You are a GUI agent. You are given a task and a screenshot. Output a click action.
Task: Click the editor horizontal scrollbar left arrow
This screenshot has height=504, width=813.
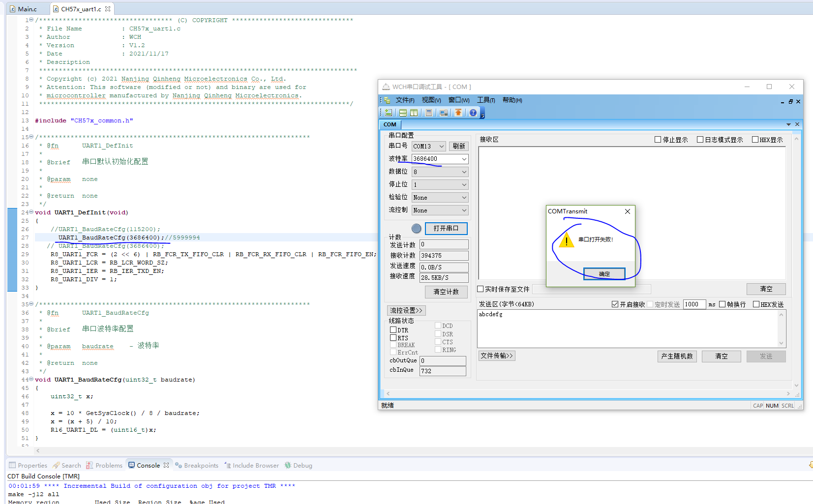tap(38, 450)
